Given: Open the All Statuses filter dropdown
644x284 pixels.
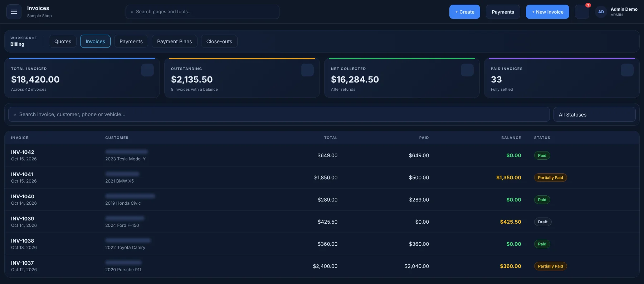Looking at the screenshot, I should coord(595,115).
